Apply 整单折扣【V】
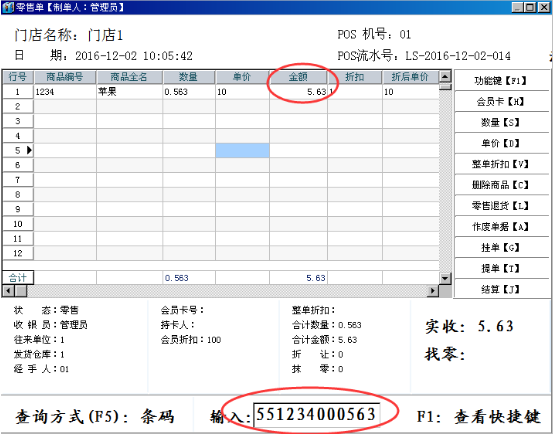The width and height of the screenshot is (553, 434). tap(502, 164)
